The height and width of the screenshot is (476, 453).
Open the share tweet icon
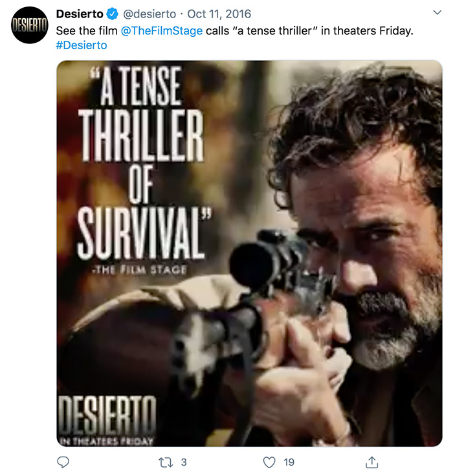372,462
